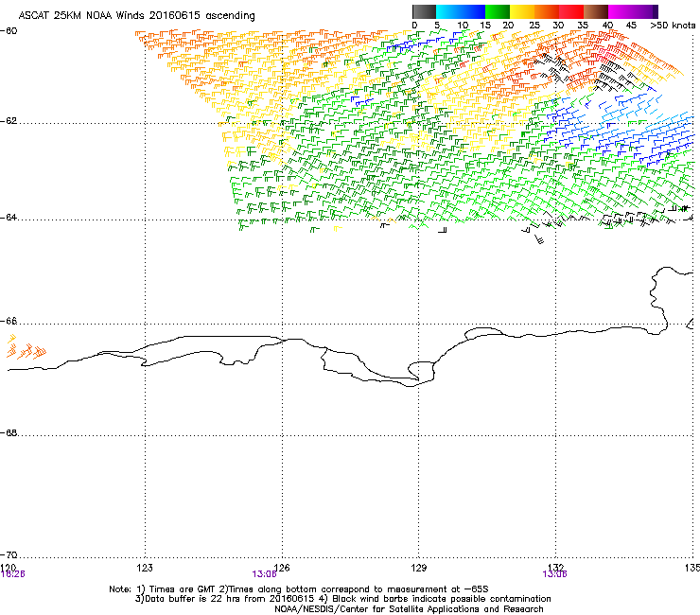Click the note line 'Times are GMT'

183,589
